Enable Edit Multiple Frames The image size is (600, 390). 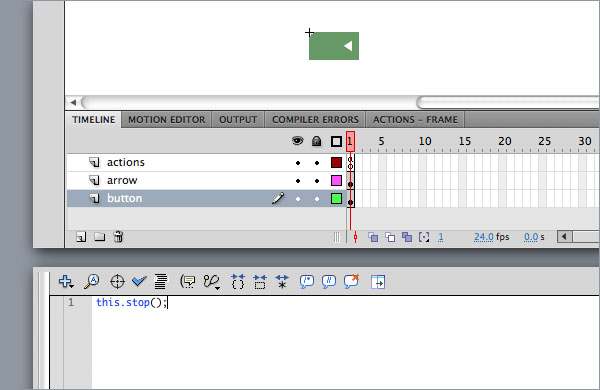[x=407, y=237]
